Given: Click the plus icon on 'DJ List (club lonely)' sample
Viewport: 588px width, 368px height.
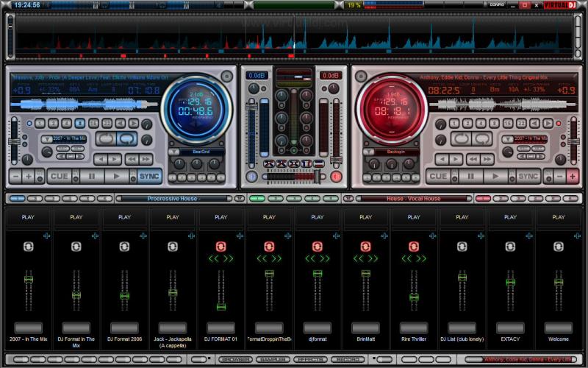Looking at the screenshot, I should 481,236.
